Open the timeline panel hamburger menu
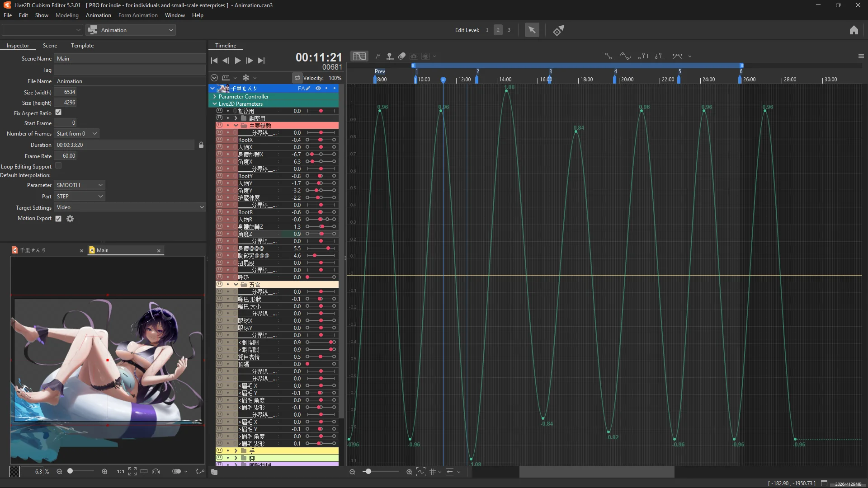Screen dimensions: 868x488 [x=861, y=56]
